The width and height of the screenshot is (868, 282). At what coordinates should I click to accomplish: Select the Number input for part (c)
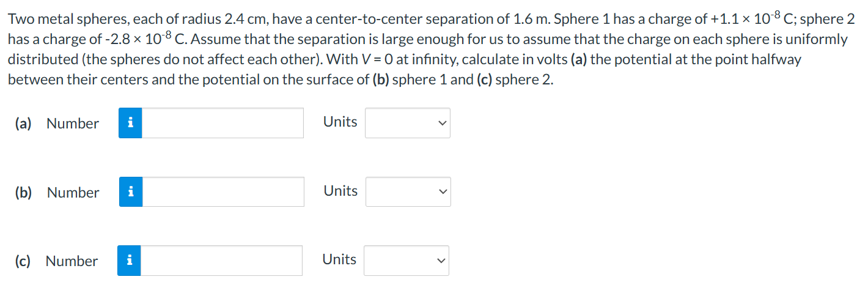pyautogui.click(x=222, y=261)
